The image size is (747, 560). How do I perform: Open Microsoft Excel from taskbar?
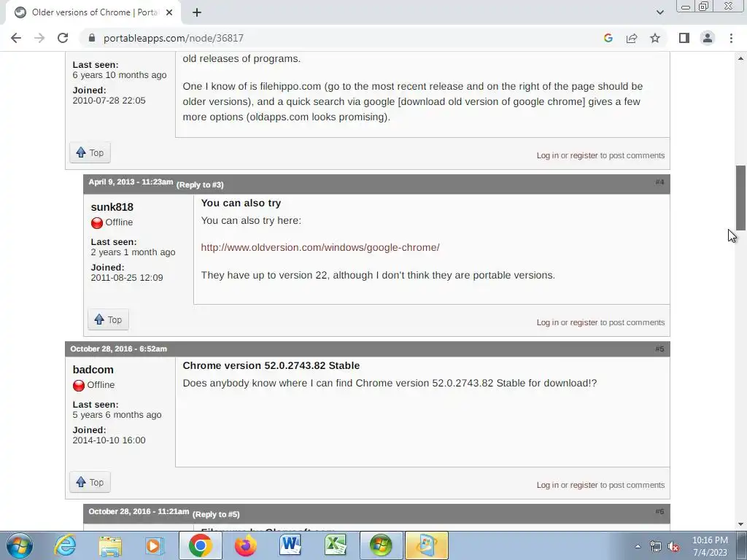pyautogui.click(x=336, y=545)
